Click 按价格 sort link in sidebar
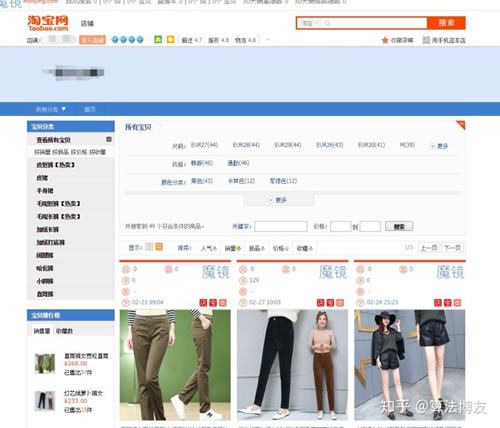Image resolution: width=500 pixels, height=428 pixels. (x=79, y=152)
